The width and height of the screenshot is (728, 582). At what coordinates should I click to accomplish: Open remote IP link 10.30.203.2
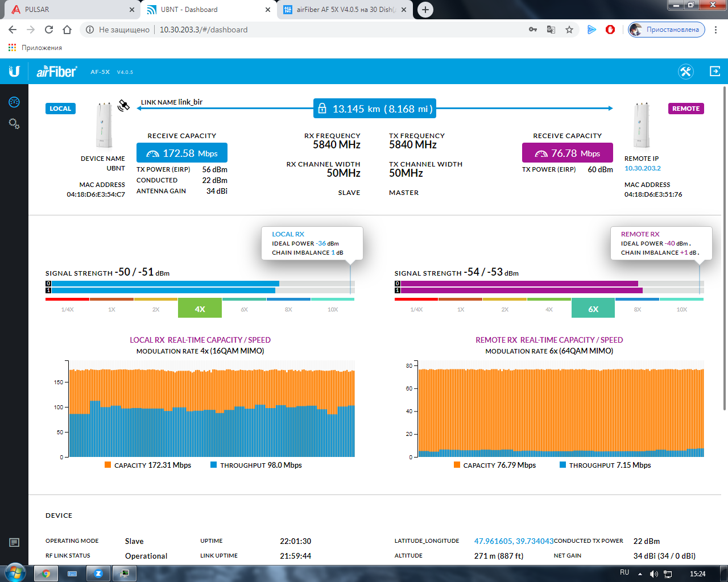pos(643,168)
